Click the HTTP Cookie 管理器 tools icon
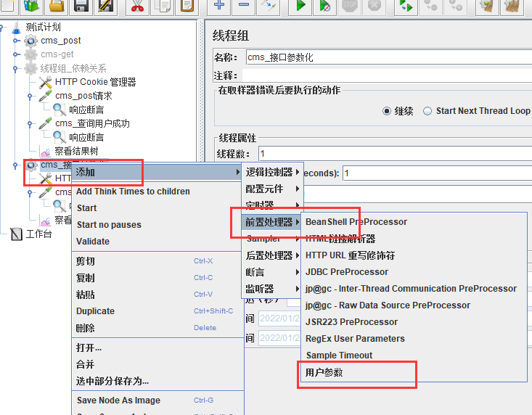 tap(45, 83)
